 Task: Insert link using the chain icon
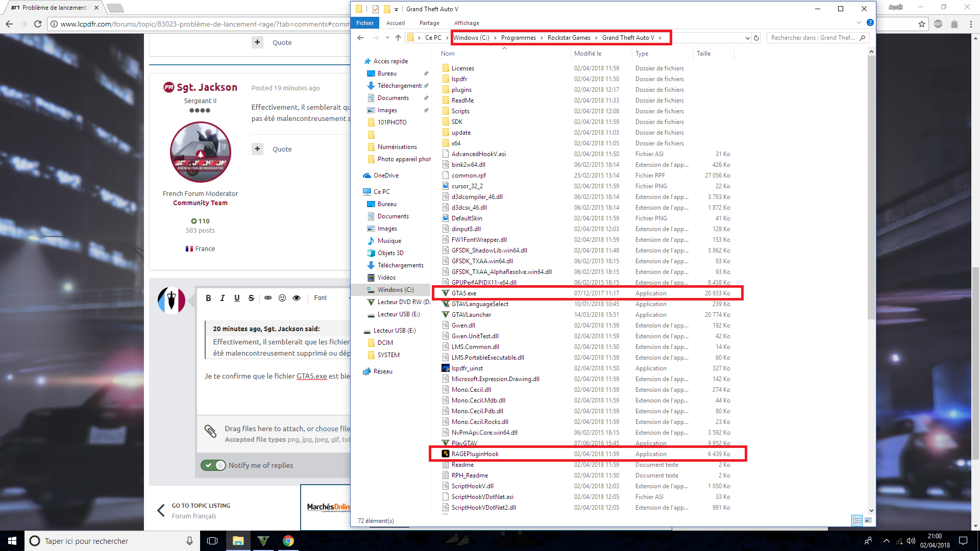[x=267, y=298]
